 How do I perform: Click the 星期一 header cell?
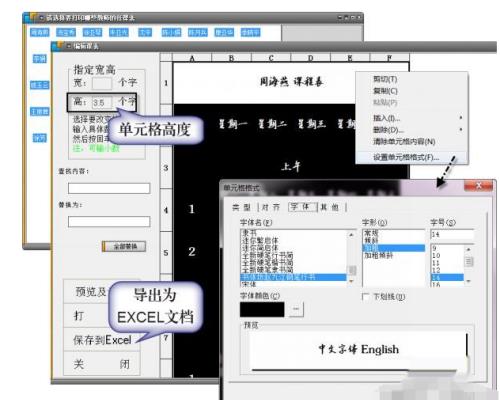(x=233, y=125)
